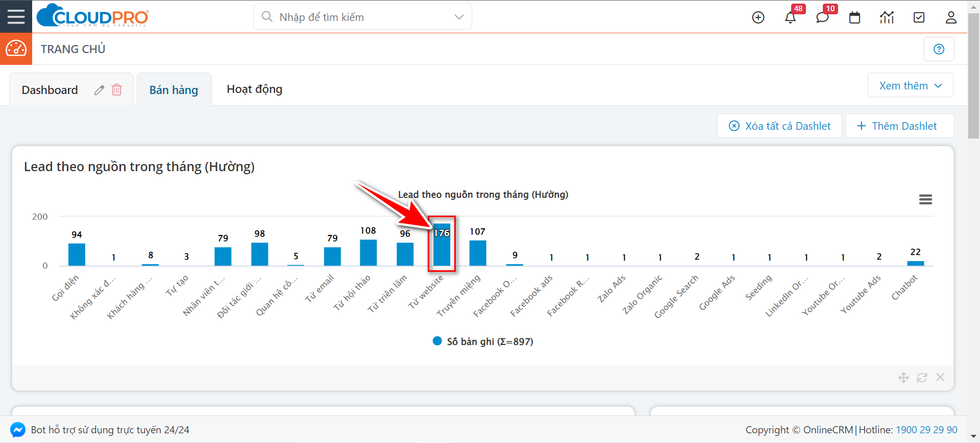The image size is (980, 443).
Task: Expand the search box dropdown chevron
Action: click(459, 17)
